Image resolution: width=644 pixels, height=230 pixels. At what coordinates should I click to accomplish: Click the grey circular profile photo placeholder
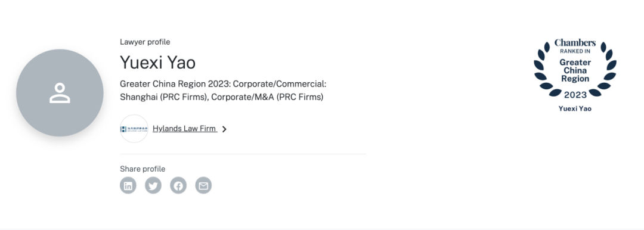pos(60,93)
